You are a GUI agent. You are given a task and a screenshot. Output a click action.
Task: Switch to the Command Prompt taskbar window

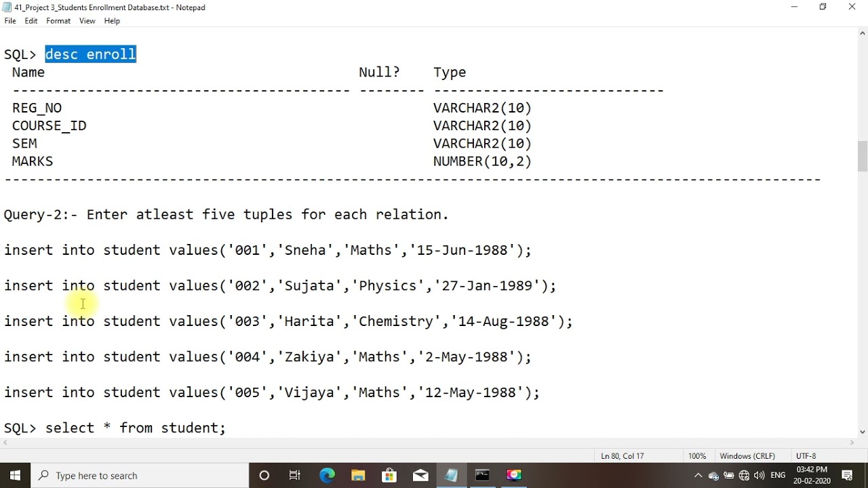coord(483,475)
